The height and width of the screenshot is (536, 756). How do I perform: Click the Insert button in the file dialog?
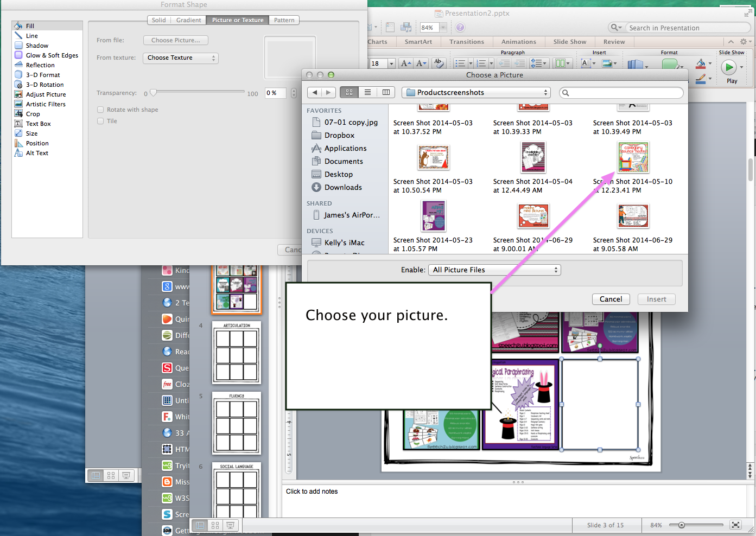tap(657, 299)
